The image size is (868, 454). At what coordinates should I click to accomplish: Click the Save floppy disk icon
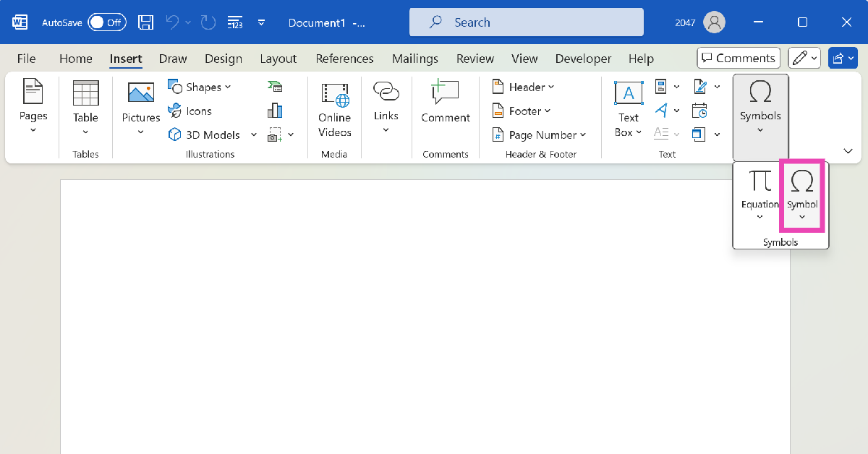(145, 22)
